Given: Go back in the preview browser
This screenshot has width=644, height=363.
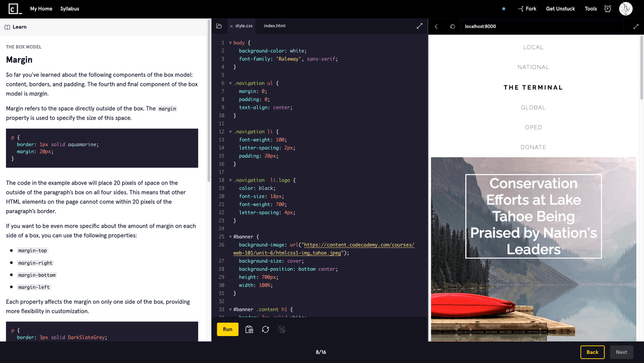Looking at the screenshot, I should pyautogui.click(x=436, y=26).
